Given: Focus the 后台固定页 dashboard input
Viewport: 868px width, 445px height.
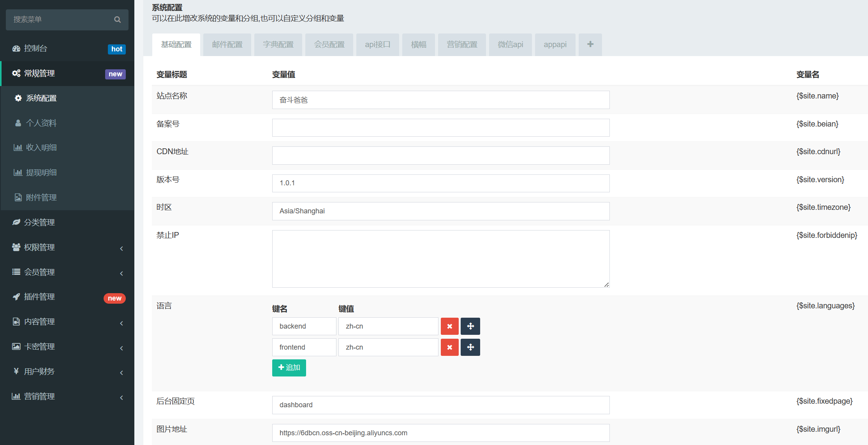Looking at the screenshot, I should [x=441, y=405].
